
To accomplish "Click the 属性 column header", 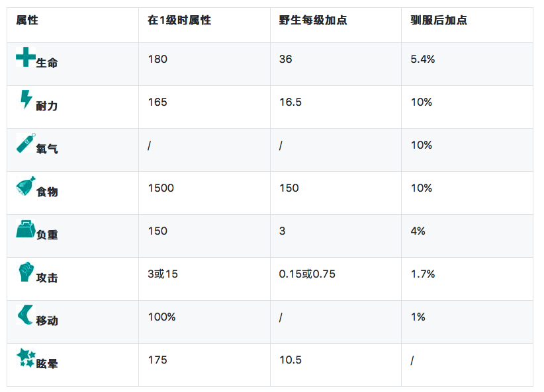I will tap(27, 20).
